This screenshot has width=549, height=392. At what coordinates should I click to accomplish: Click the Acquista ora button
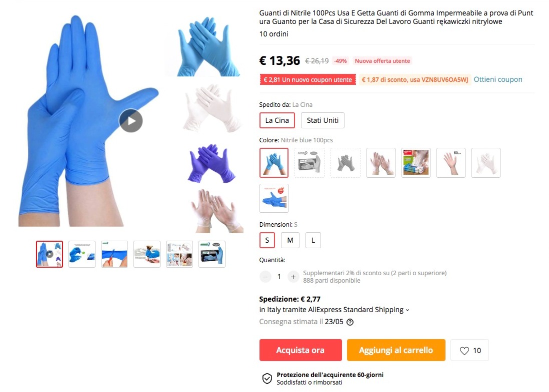coord(300,350)
